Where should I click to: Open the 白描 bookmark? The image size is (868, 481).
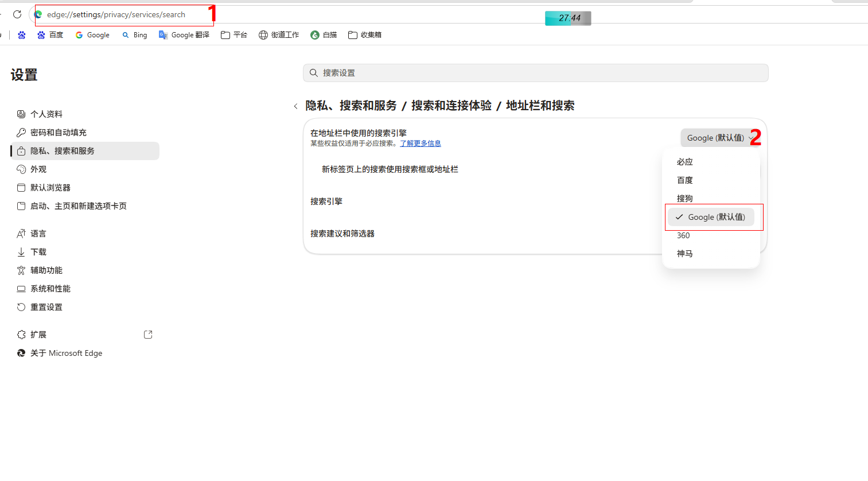pos(324,35)
